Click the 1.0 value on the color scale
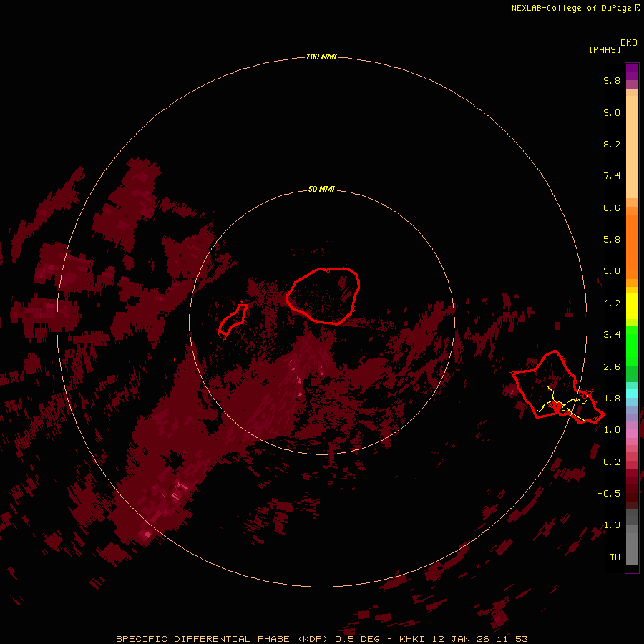The height and width of the screenshot is (644, 644). click(x=612, y=430)
